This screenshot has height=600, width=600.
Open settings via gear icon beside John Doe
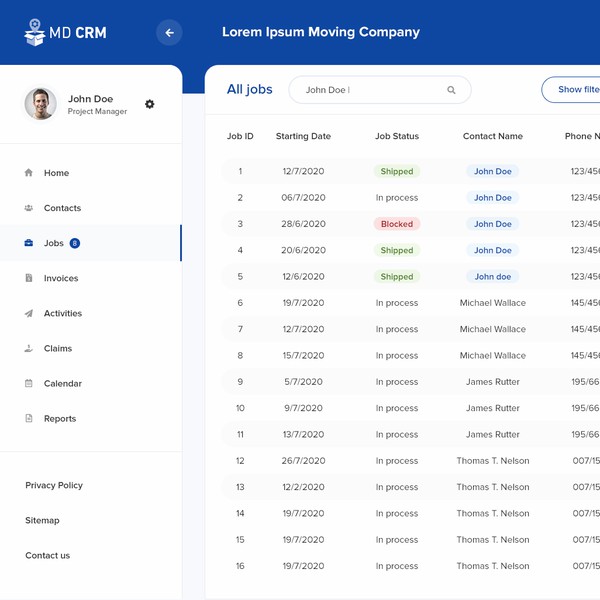pyautogui.click(x=150, y=104)
